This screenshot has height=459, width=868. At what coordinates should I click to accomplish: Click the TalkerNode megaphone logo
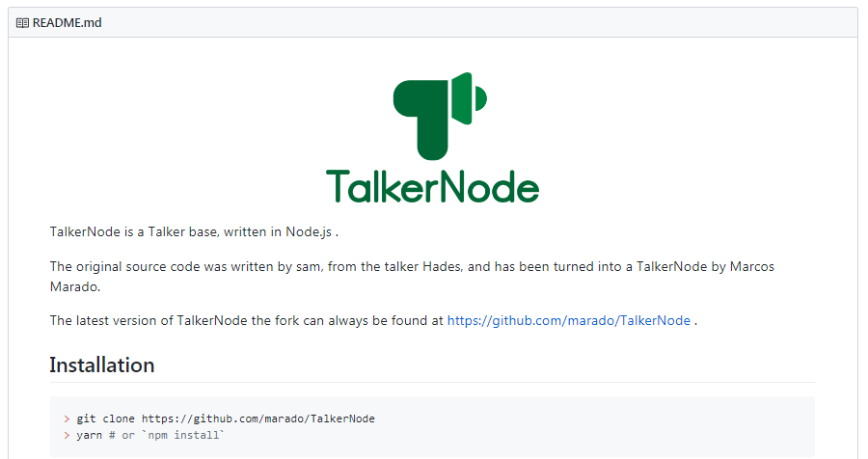[x=440, y=116]
